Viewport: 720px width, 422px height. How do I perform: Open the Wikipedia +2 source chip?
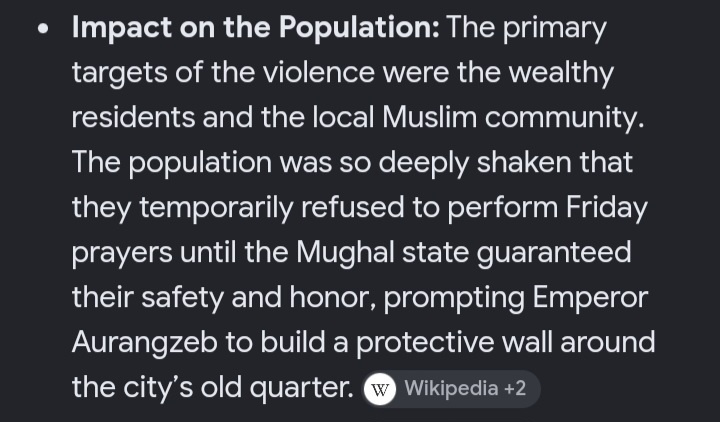pyautogui.click(x=451, y=389)
